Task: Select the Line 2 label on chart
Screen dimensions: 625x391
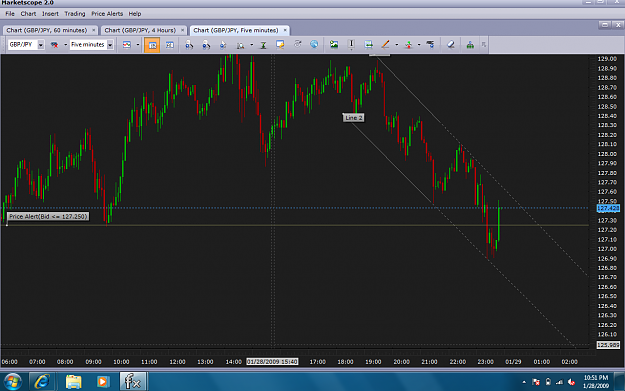Action: 354,118
